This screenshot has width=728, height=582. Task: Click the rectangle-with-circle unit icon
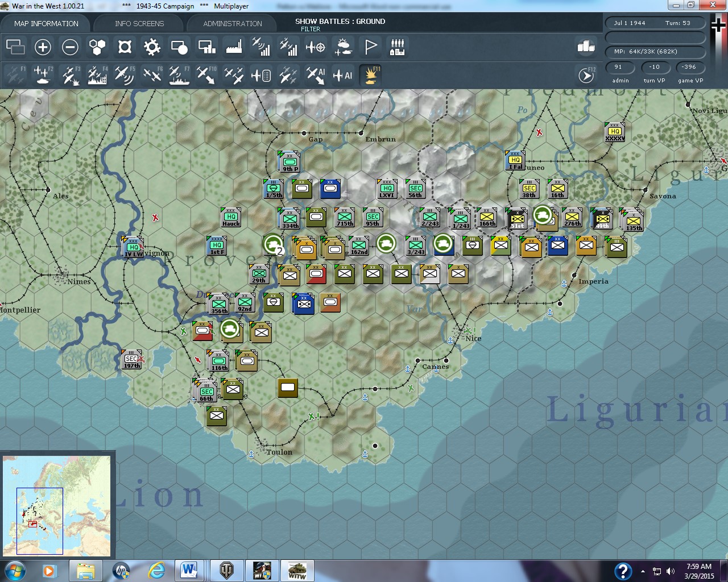(x=179, y=47)
